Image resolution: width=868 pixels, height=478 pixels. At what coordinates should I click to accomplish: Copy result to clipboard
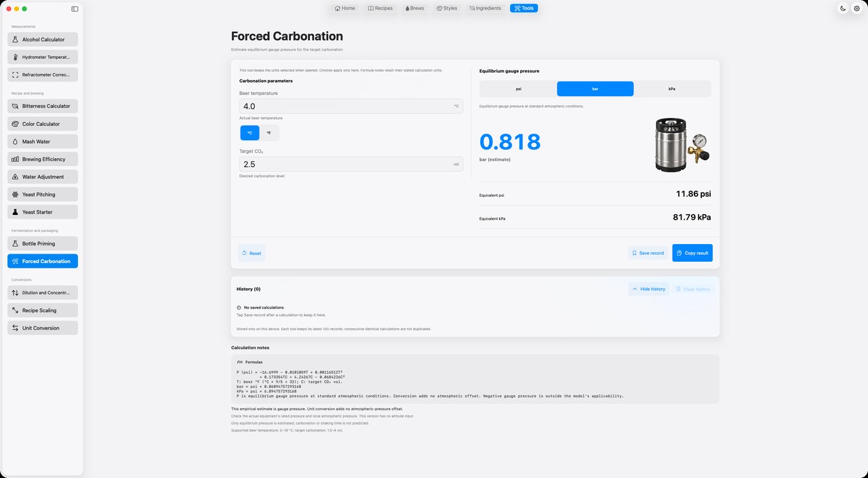(692, 253)
